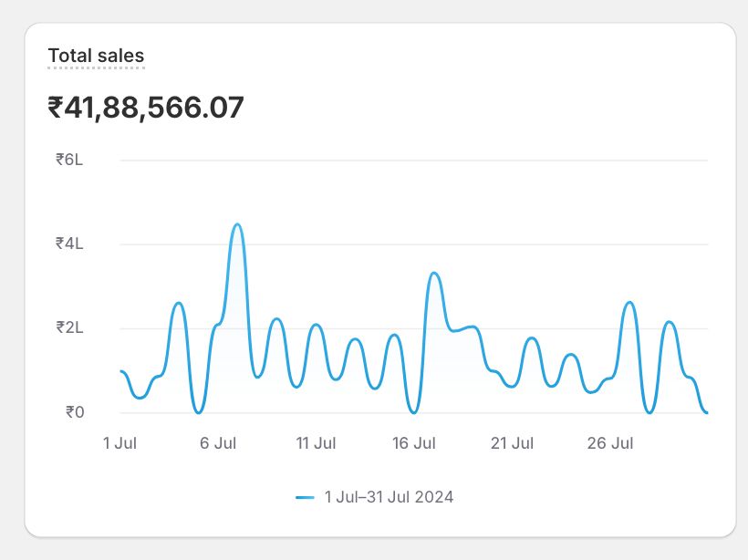This screenshot has height=560, width=748.
Task: Click the 26 Jul x-axis label
Action: 609,444
